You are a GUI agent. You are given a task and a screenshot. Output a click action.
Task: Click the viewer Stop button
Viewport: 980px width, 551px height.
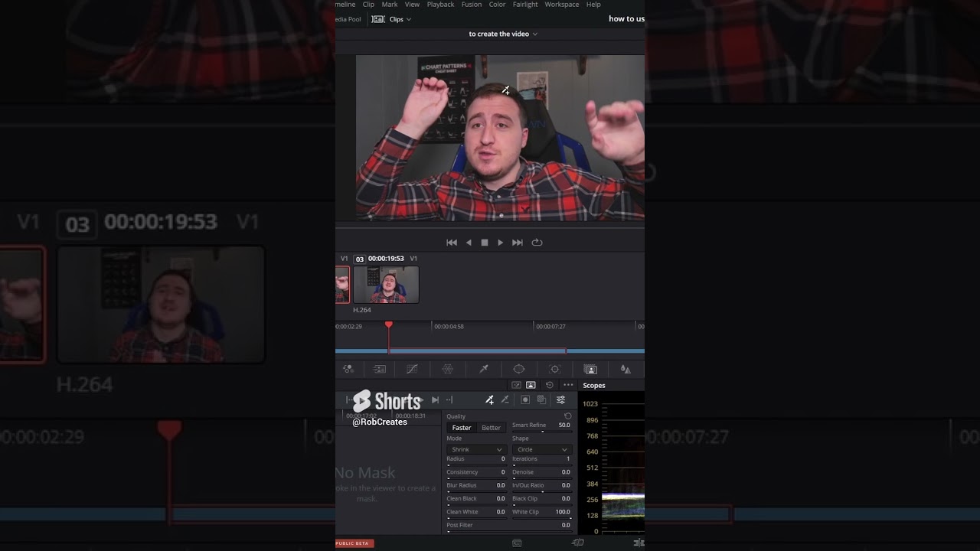click(485, 243)
